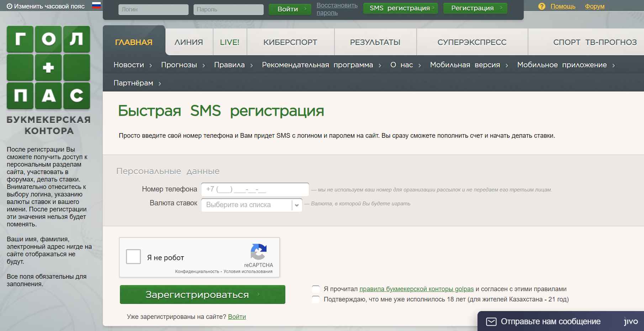Click the yellow question mark help icon

click(542, 6)
